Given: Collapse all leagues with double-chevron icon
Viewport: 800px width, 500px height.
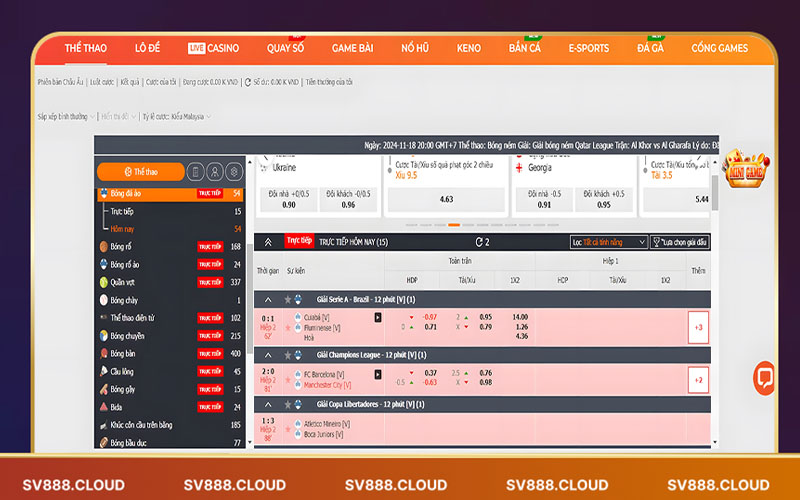Looking at the screenshot, I should (268, 242).
